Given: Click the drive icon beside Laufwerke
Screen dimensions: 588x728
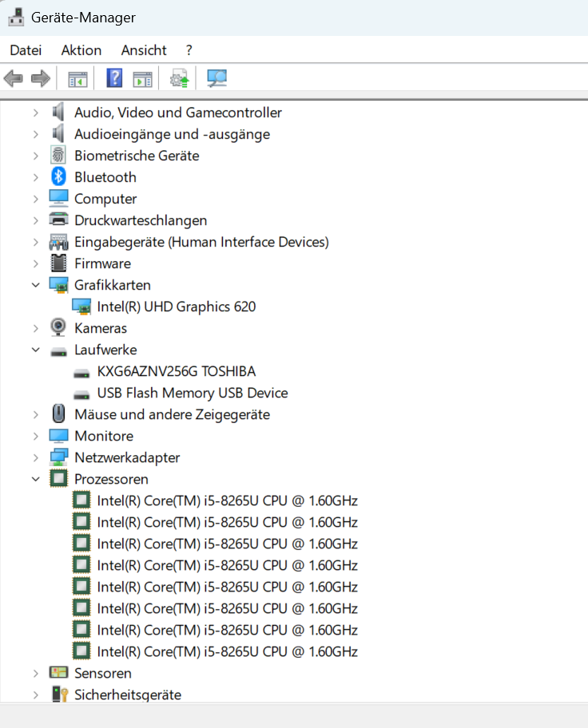Looking at the screenshot, I should click(x=58, y=352).
